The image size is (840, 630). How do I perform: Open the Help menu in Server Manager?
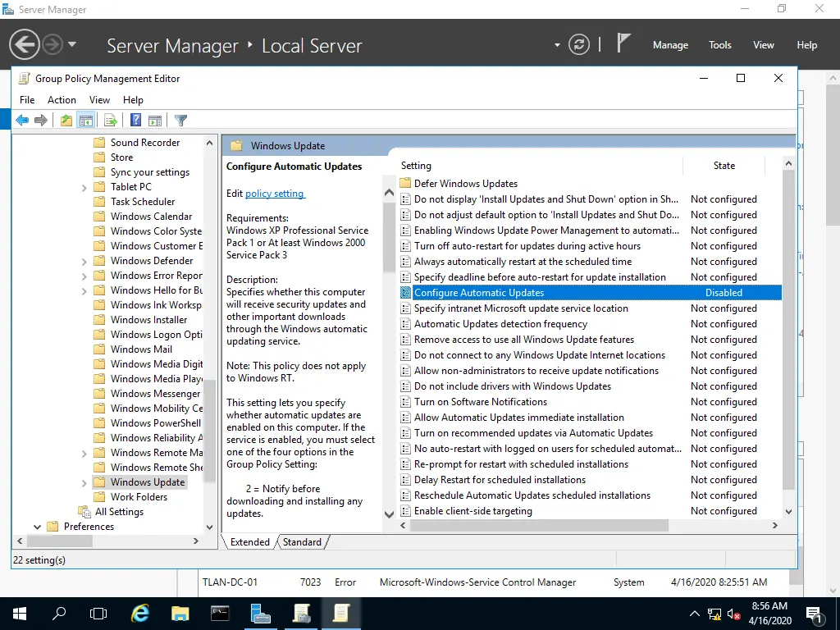coord(807,45)
